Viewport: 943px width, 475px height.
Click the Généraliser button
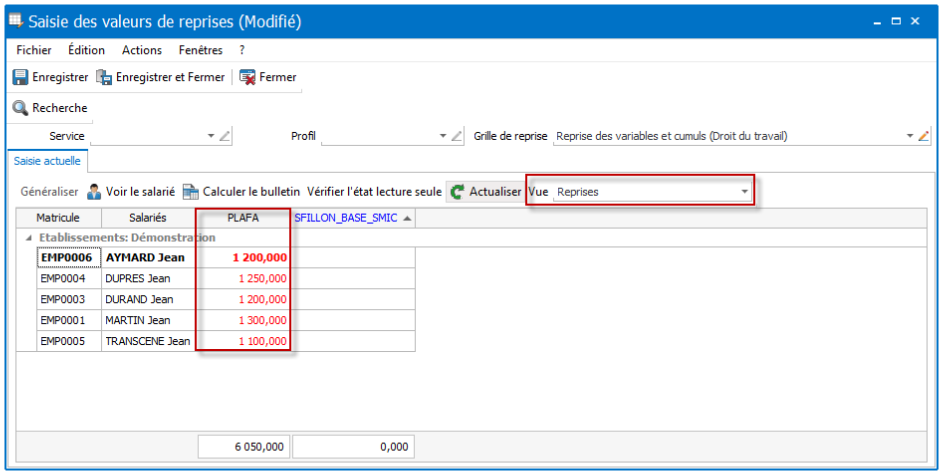coord(49,192)
